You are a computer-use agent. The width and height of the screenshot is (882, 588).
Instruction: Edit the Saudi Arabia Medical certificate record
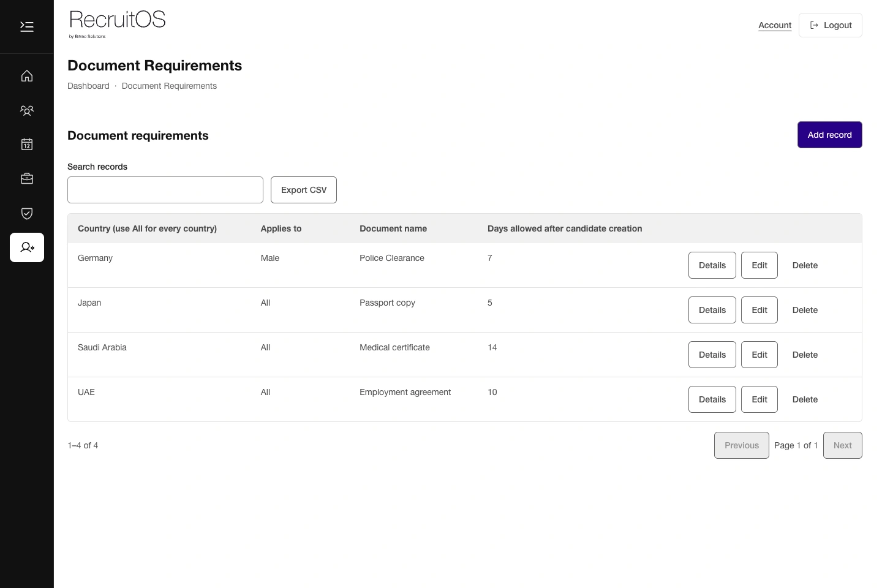click(759, 355)
